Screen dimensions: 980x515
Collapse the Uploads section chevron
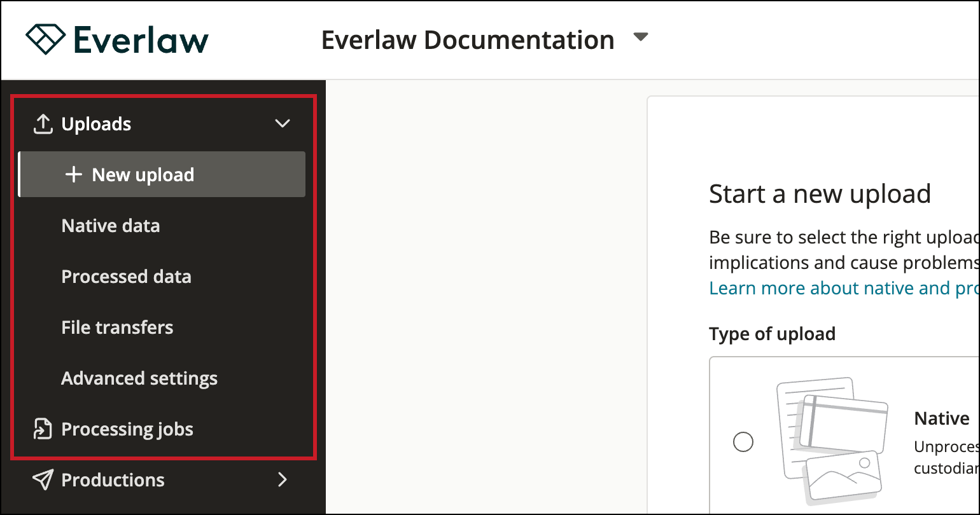(x=282, y=124)
